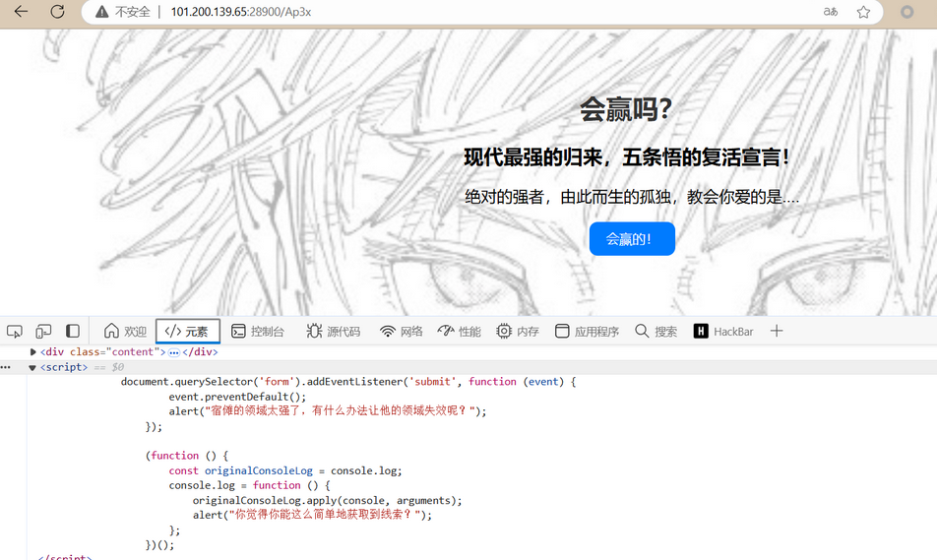This screenshot has width=937, height=560.
Task: Open the 应用程序 tab
Action: [587, 331]
